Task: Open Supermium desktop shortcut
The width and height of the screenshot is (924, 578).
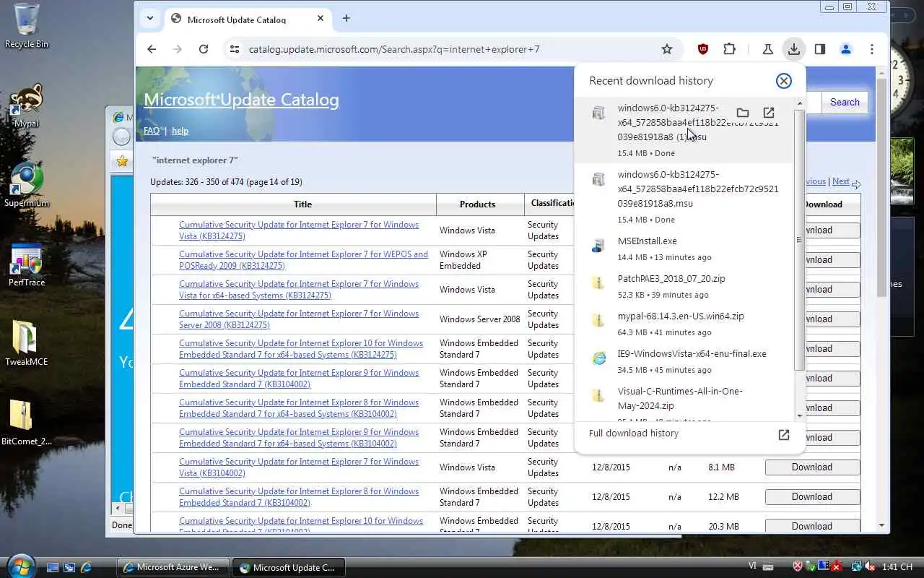Action: [26, 185]
